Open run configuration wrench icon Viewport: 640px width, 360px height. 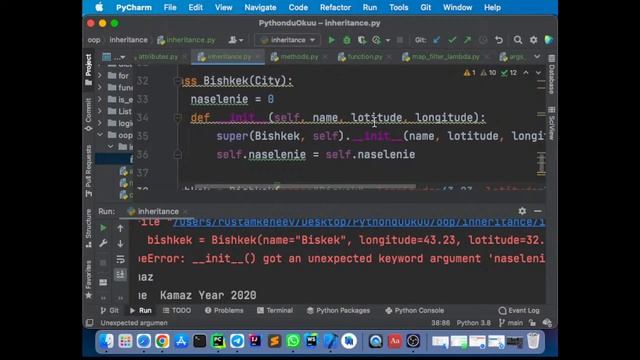click(x=103, y=243)
